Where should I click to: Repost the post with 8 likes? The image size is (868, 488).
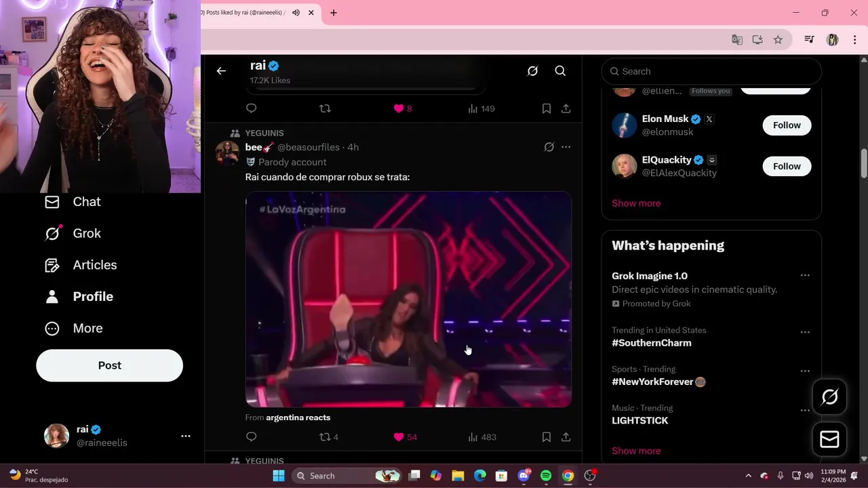[325, 108]
